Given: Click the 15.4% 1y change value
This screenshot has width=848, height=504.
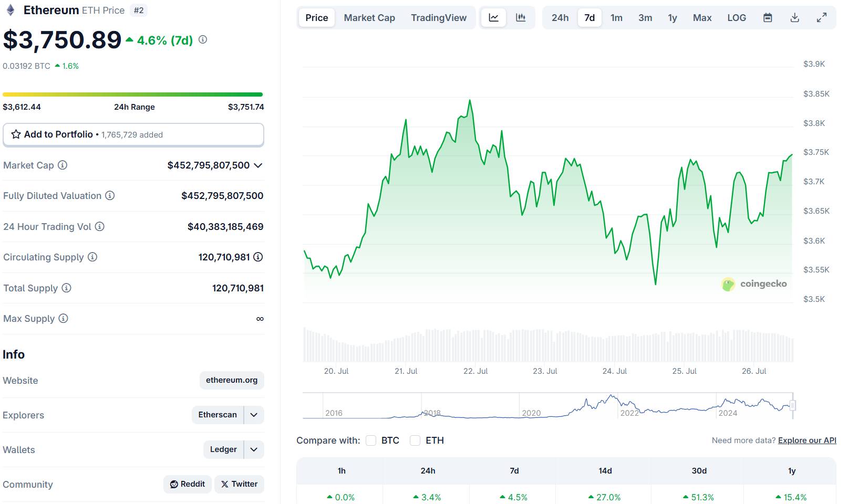Looking at the screenshot, I should [791, 497].
